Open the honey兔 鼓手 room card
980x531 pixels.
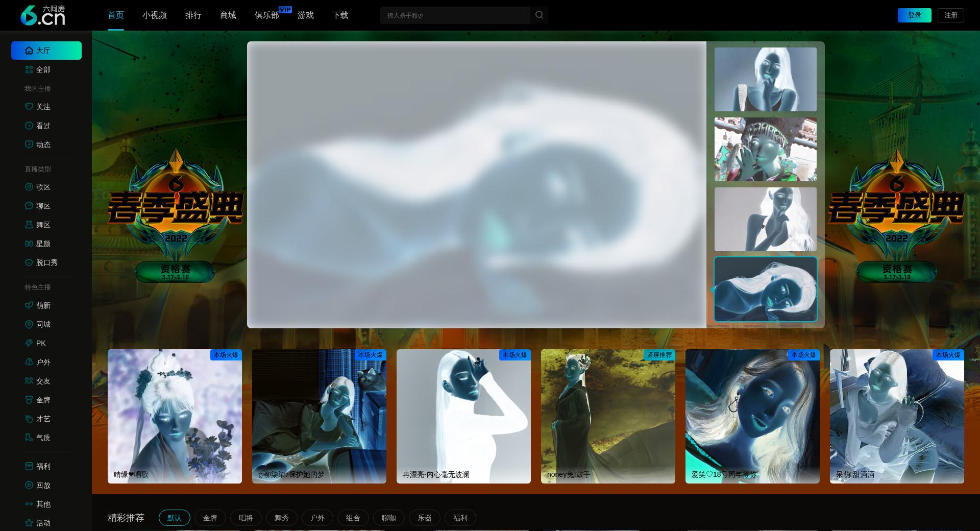click(x=608, y=416)
